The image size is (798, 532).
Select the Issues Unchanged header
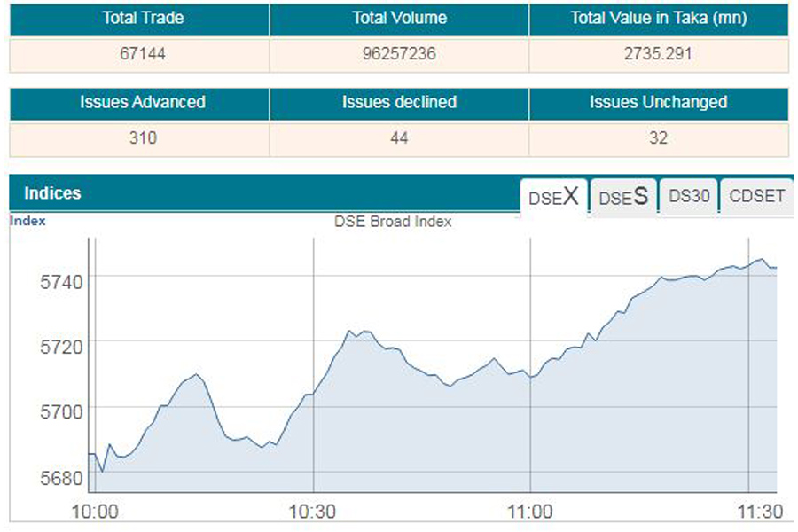pos(658,102)
